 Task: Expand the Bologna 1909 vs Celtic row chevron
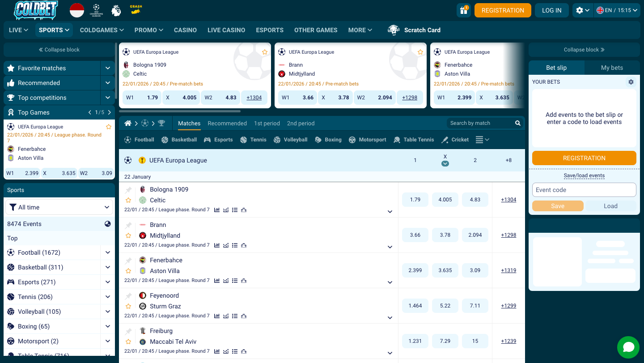tap(390, 212)
